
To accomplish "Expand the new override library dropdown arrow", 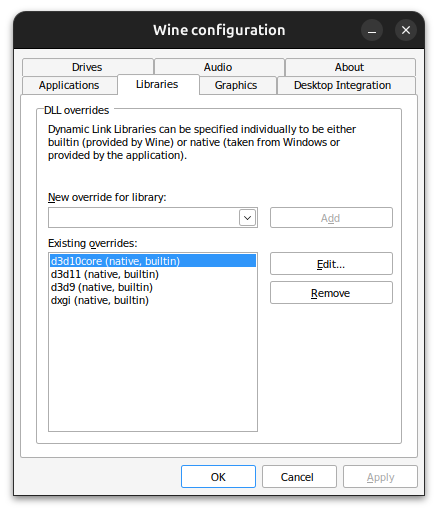I will [247, 218].
